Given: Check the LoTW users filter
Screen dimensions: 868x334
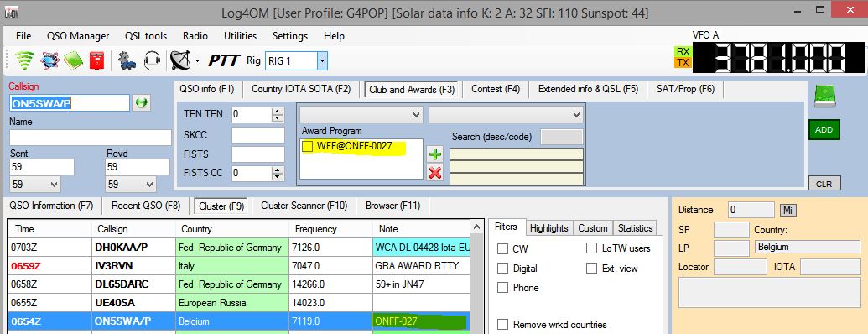Looking at the screenshot, I should point(591,248).
